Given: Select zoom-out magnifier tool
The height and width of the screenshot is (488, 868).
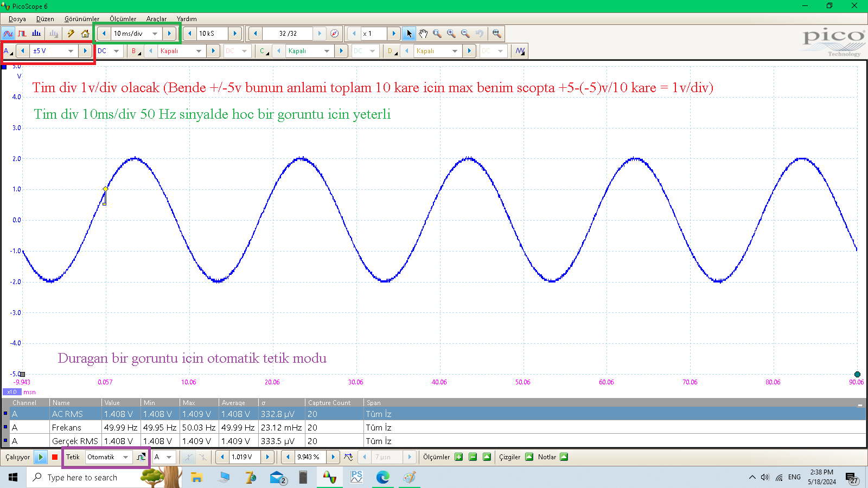Looking at the screenshot, I should pos(465,34).
